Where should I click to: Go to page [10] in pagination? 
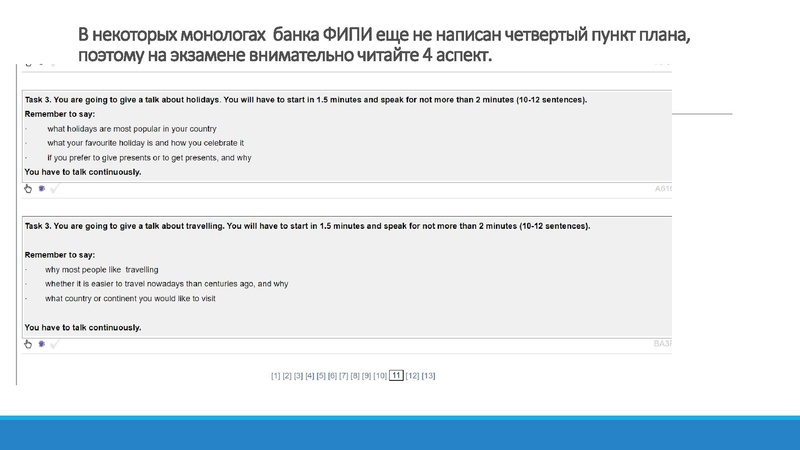[x=380, y=376]
